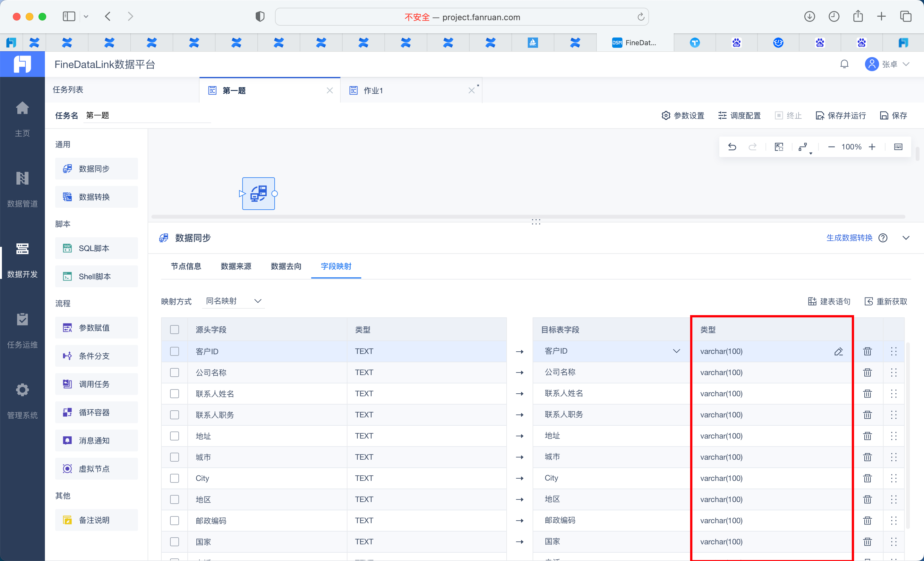The height and width of the screenshot is (561, 924).
Task: Click 保存并运行 button
Action: click(841, 115)
